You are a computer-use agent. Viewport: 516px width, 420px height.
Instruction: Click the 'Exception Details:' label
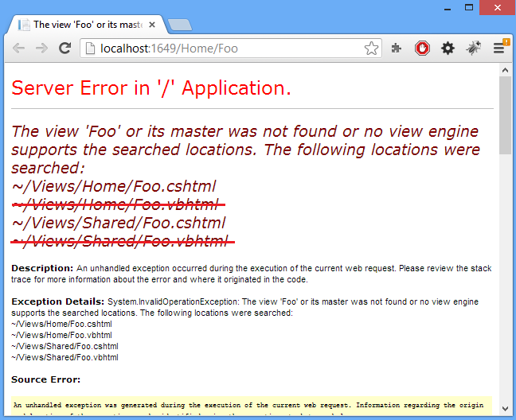pos(57,301)
